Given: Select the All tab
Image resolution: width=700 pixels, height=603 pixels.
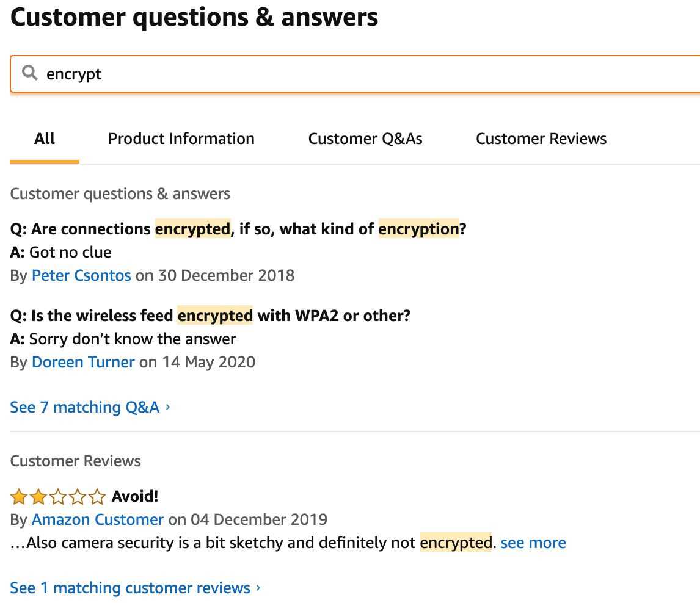Looking at the screenshot, I should pyautogui.click(x=45, y=139).
